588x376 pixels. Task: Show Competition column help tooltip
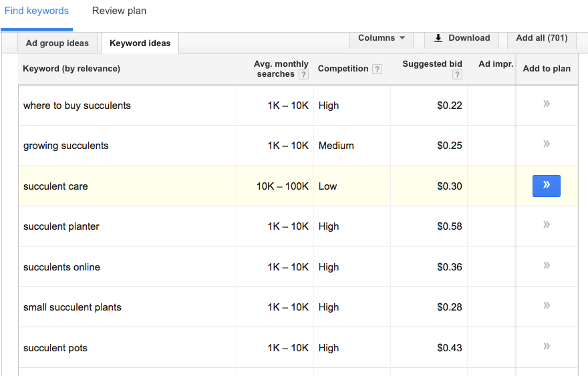coord(378,69)
